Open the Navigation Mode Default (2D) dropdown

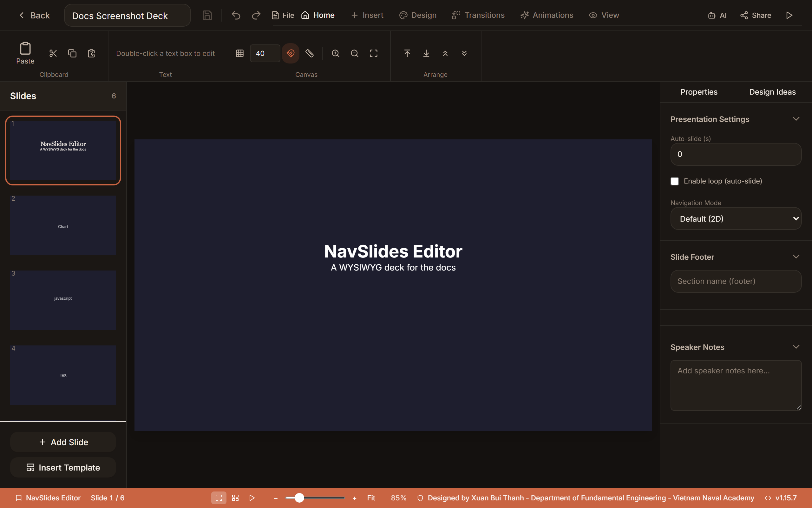point(736,219)
